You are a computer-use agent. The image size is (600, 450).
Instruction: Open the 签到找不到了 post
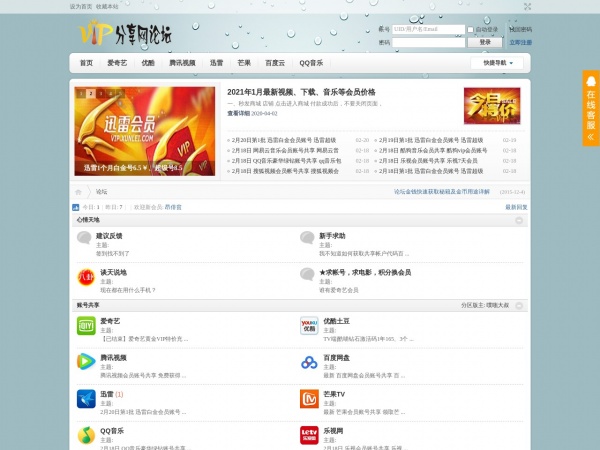pyautogui.click(x=112, y=253)
